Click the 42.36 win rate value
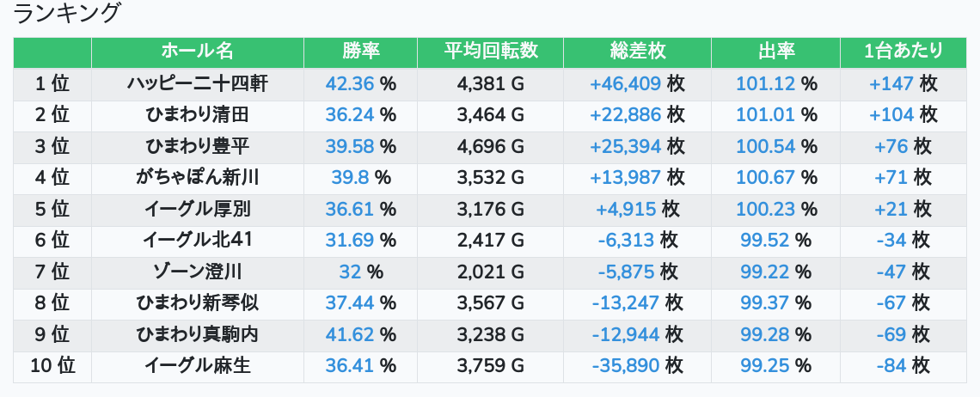980x397 pixels. coord(350,83)
